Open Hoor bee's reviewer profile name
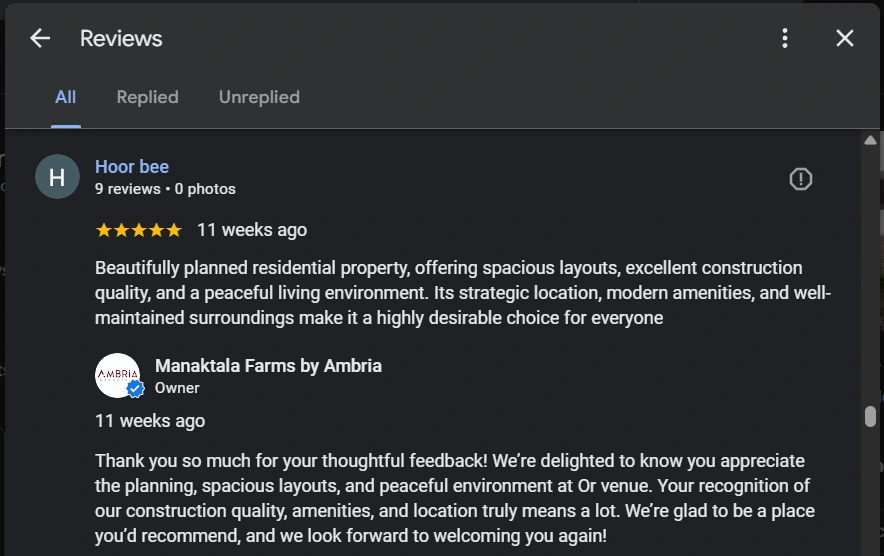The image size is (884, 556). (x=132, y=167)
